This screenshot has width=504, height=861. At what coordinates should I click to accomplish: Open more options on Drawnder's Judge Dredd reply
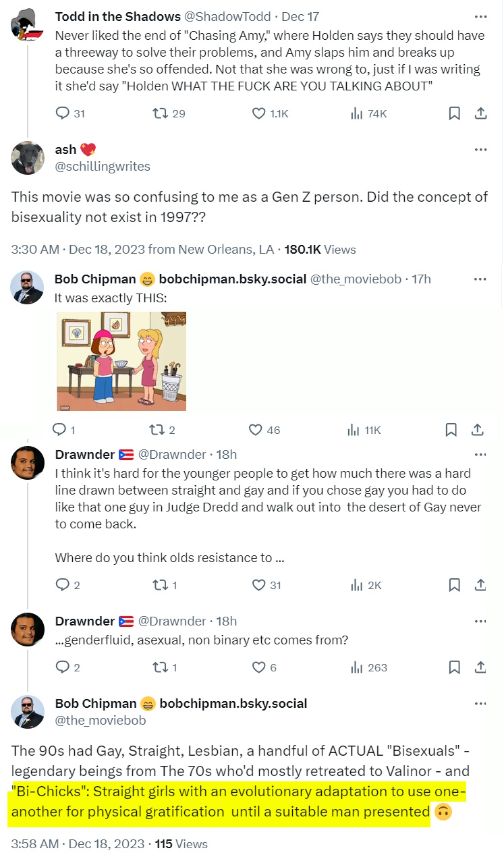(480, 454)
